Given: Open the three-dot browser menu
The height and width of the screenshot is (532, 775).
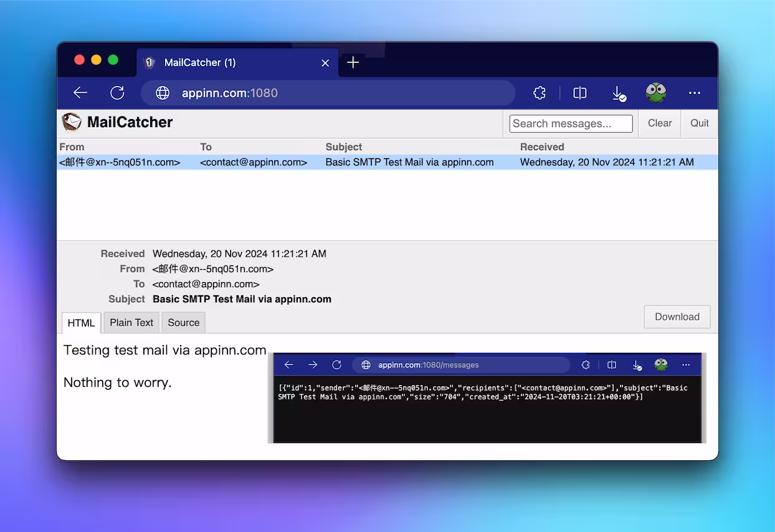Looking at the screenshot, I should click(x=695, y=93).
